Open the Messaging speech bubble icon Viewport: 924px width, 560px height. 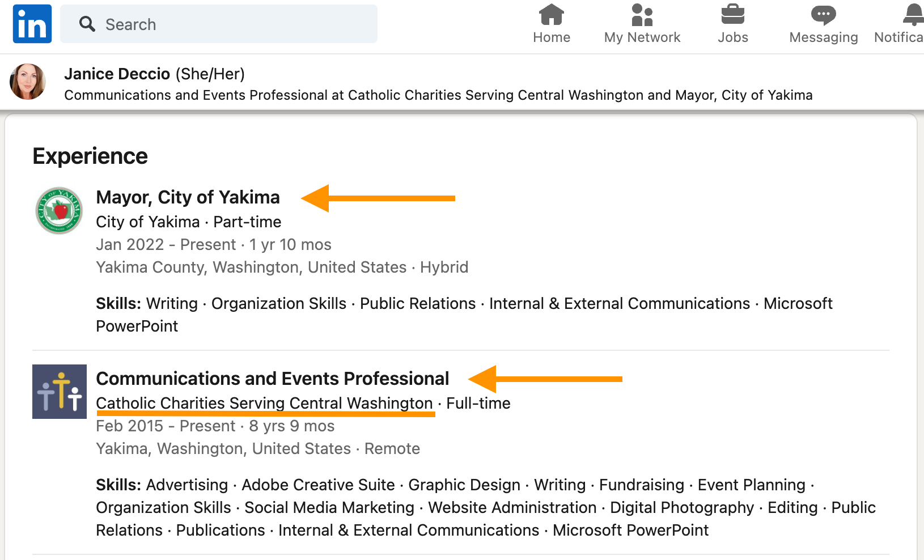pyautogui.click(x=823, y=15)
